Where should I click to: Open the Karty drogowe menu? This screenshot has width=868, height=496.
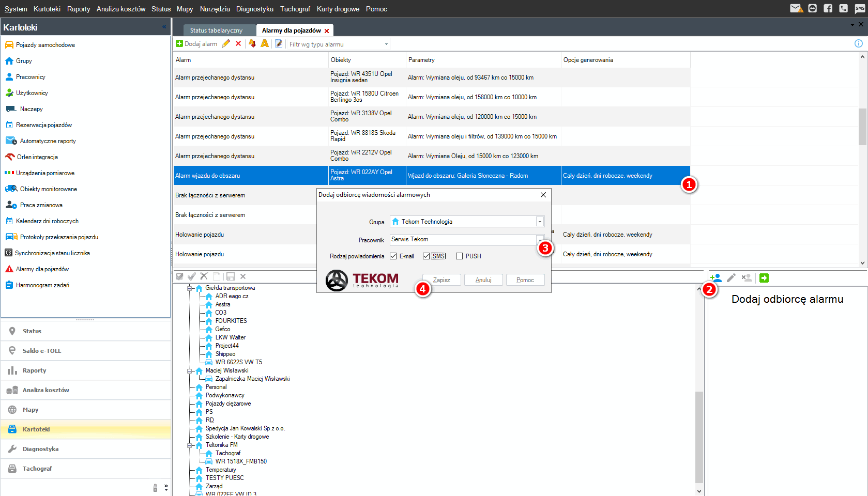click(338, 9)
